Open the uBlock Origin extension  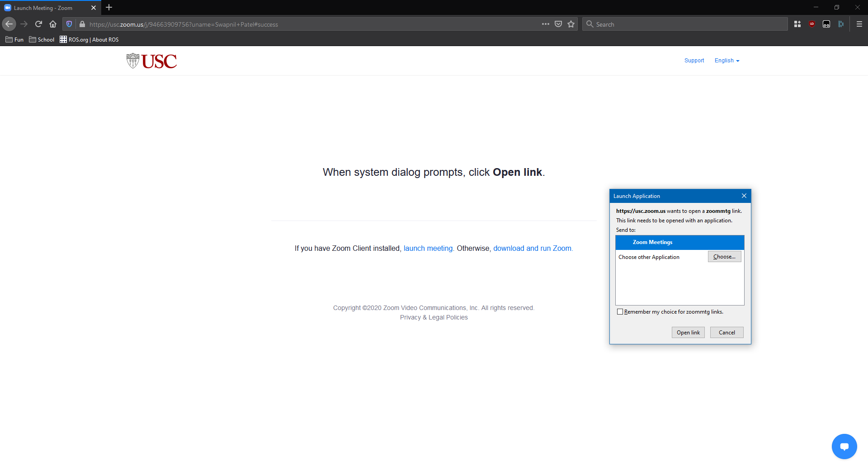coord(812,24)
